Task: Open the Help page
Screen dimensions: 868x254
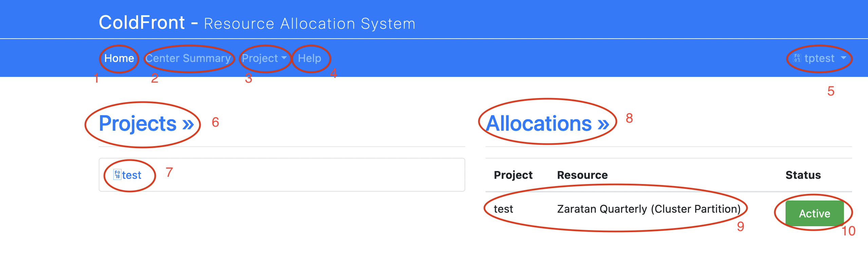Action: click(309, 58)
